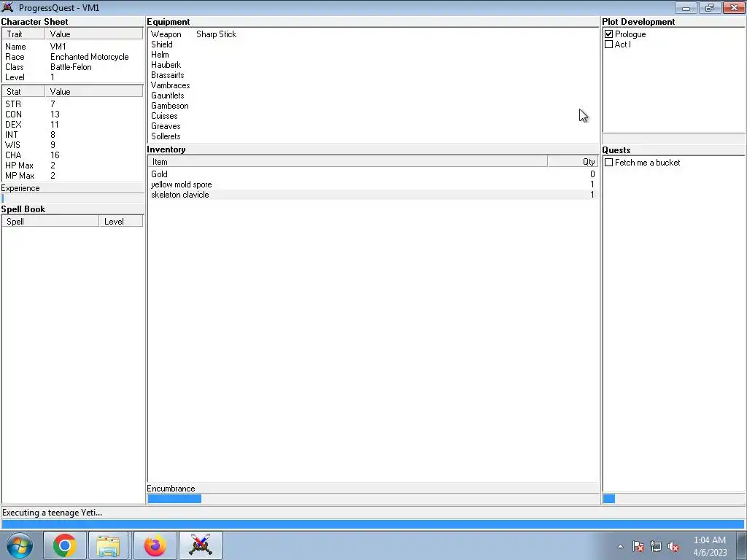Show hidden system tray icons arrow
This screenshot has width=747, height=560.
point(620,546)
